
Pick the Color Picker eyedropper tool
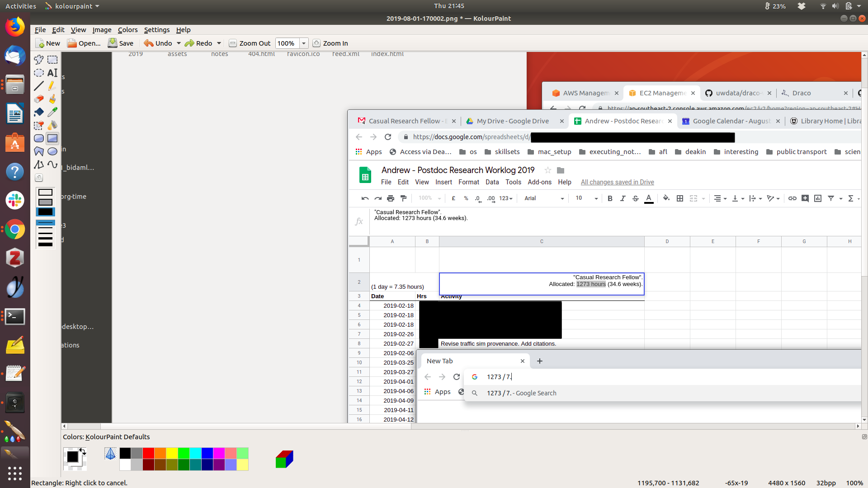tap(52, 112)
